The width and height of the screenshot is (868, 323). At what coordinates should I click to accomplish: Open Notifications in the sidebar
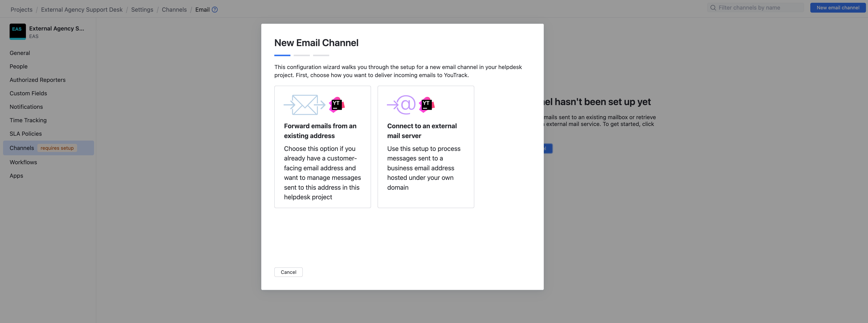pyautogui.click(x=26, y=107)
